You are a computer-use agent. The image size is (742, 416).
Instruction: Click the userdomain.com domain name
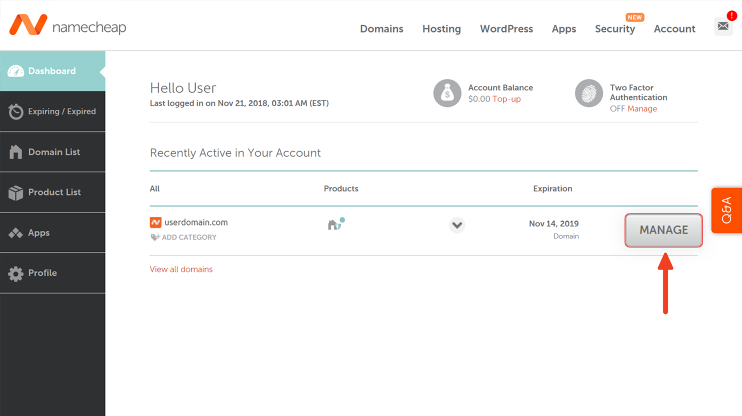pyautogui.click(x=196, y=222)
